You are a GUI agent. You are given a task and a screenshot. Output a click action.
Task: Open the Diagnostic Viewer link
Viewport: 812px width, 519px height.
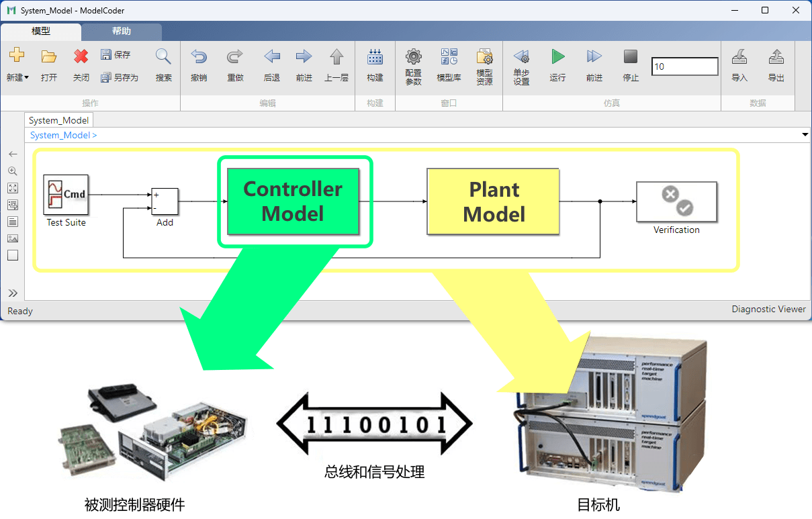pyautogui.click(x=768, y=310)
